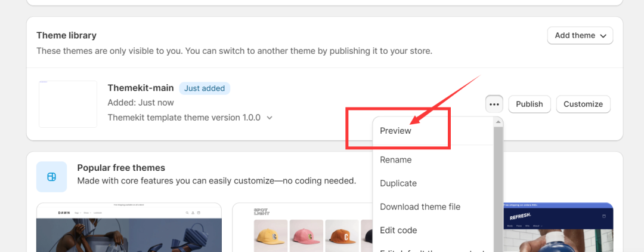644x252 pixels.
Task: Expand the theme version 1.0.0 details chevron
Action: (270, 118)
